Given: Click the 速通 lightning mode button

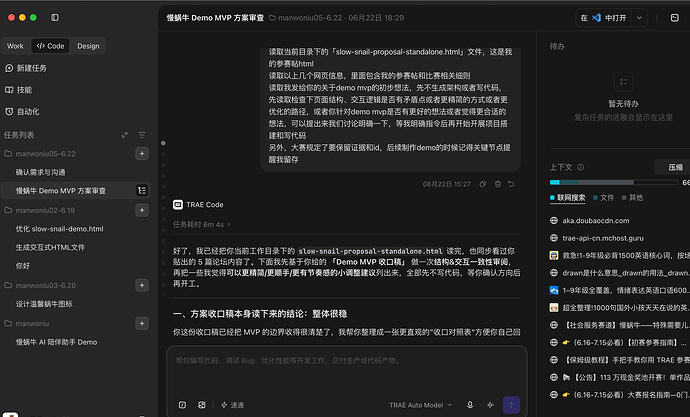Looking at the screenshot, I should click(232, 405).
